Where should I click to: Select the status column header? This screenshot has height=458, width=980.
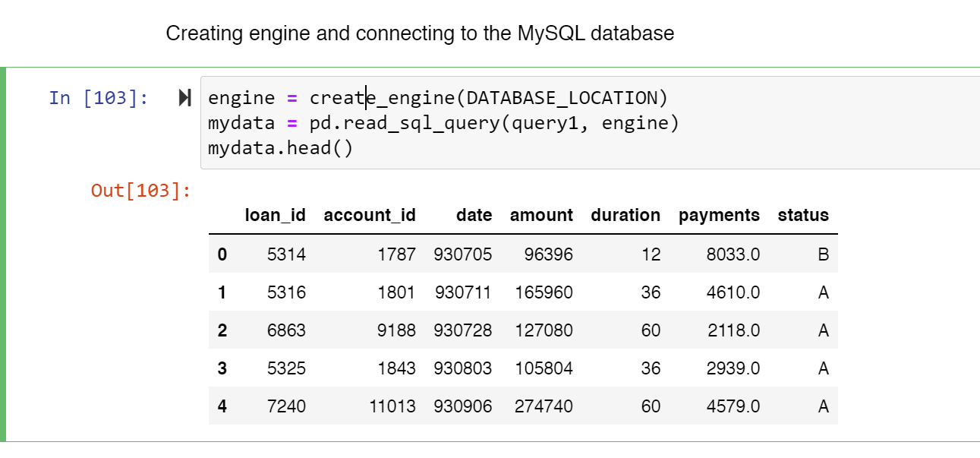pyautogui.click(x=803, y=215)
